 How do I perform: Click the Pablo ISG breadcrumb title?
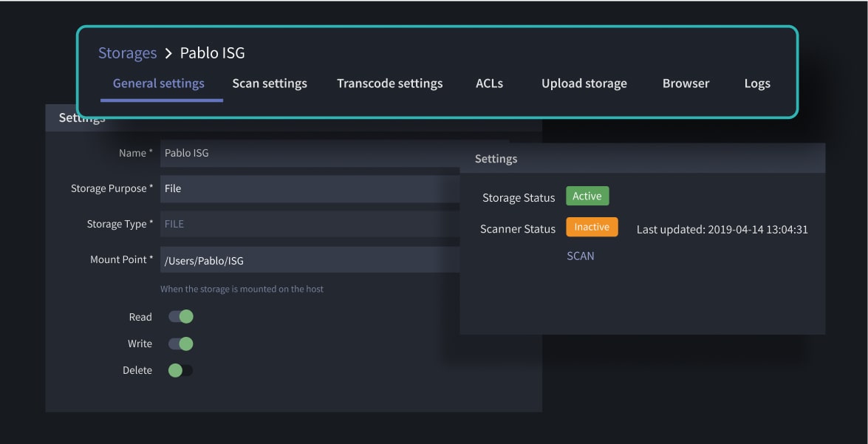212,53
